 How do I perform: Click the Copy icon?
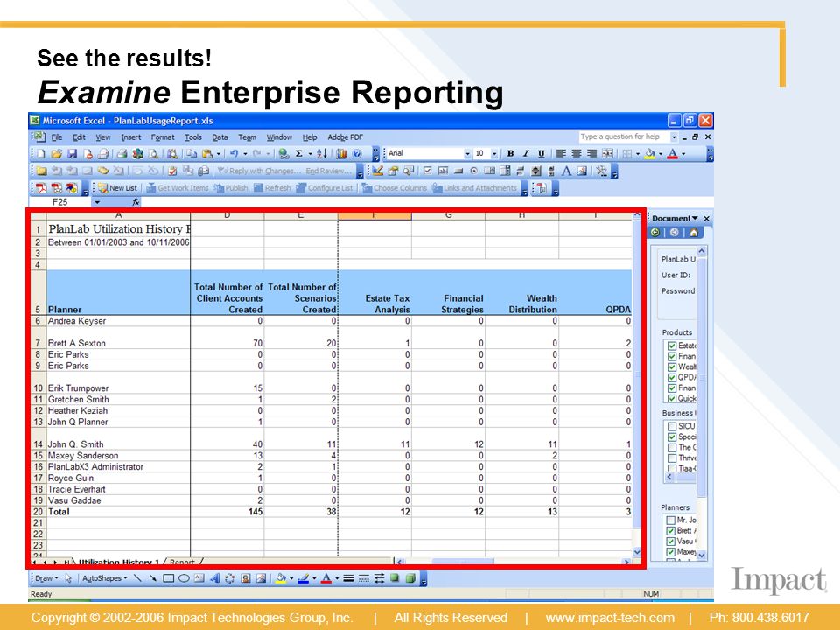[x=192, y=154]
